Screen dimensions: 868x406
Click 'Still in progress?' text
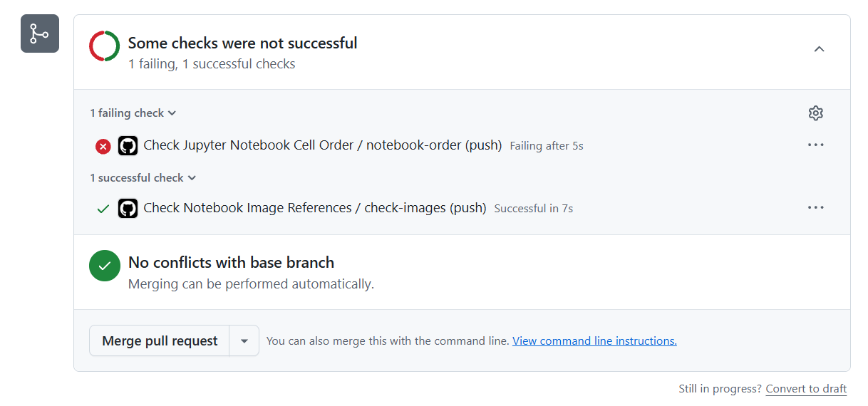(x=720, y=389)
